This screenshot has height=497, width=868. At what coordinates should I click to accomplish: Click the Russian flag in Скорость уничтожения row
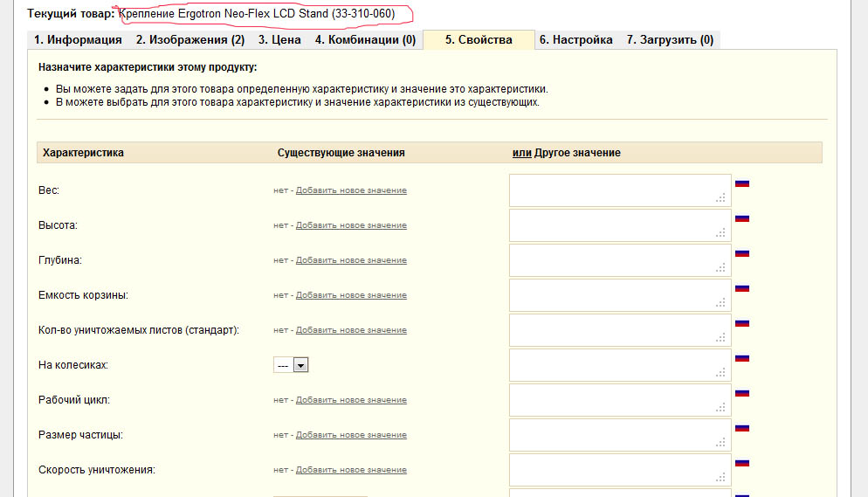tap(741, 462)
